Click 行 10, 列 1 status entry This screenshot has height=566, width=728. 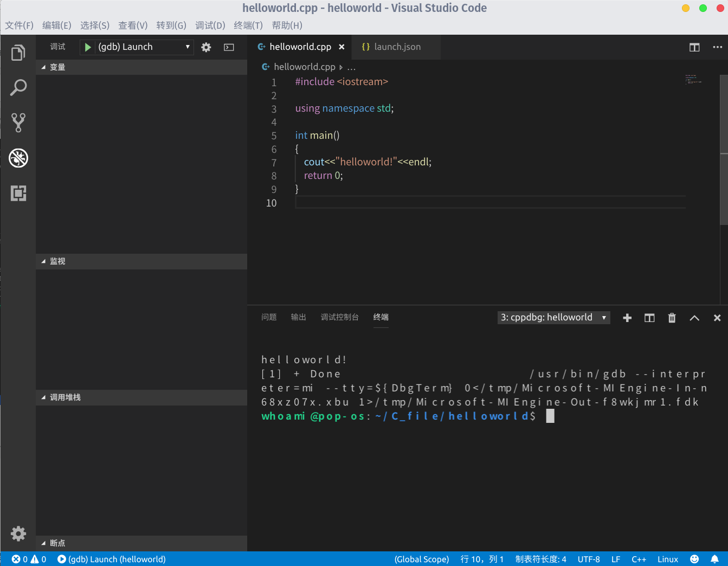(482, 559)
